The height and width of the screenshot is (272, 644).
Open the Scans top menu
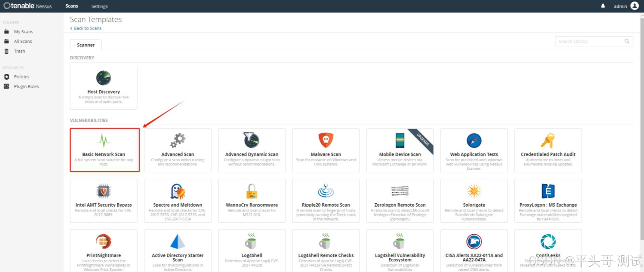(71, 6)
